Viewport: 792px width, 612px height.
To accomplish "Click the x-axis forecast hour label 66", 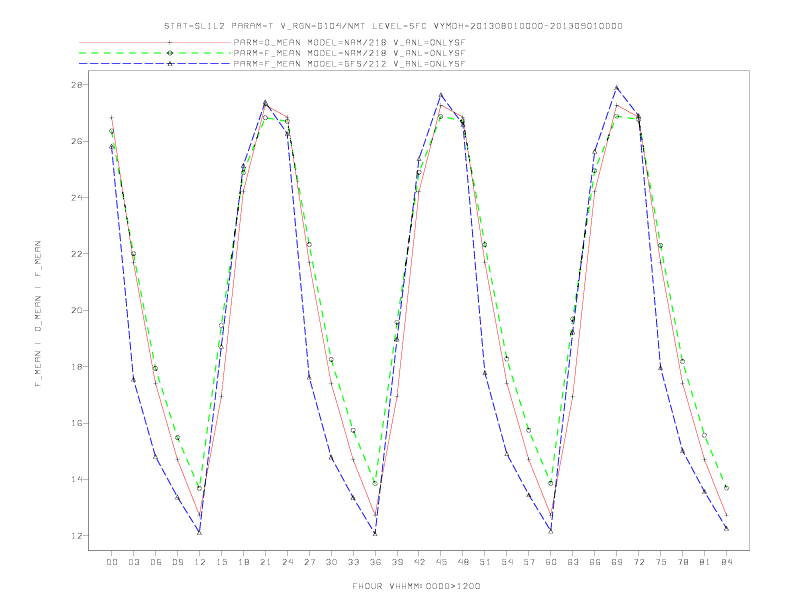I will click(595, 562).
